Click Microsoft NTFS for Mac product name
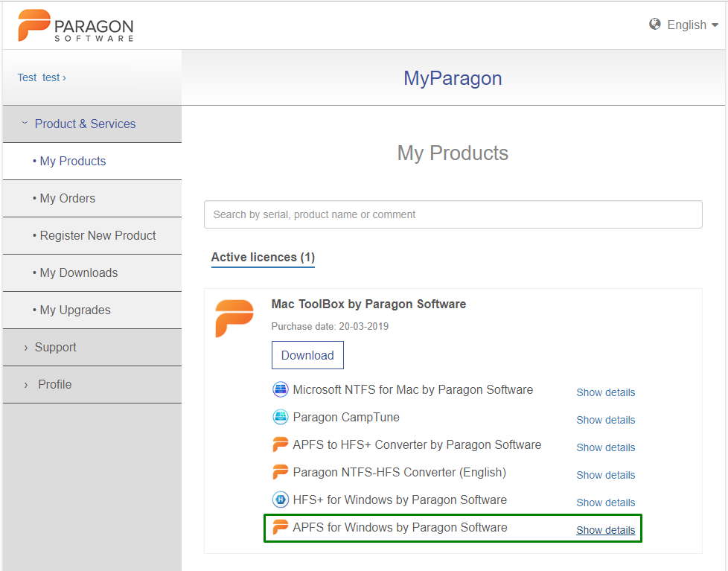 tap(412, 389)
